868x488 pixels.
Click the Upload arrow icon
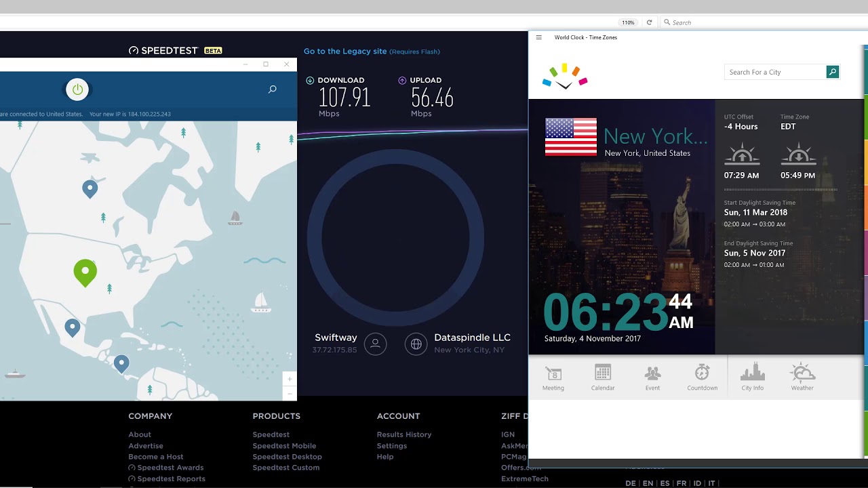[x=402, y=80]
